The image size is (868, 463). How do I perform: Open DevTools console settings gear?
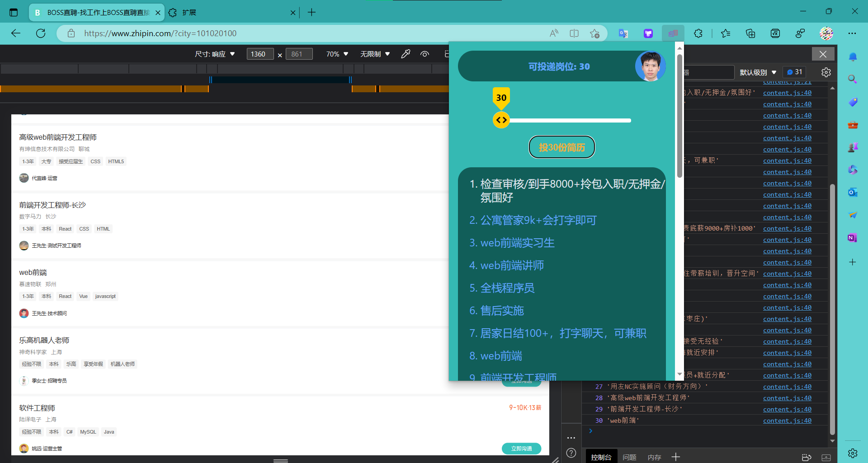(826, 72)
